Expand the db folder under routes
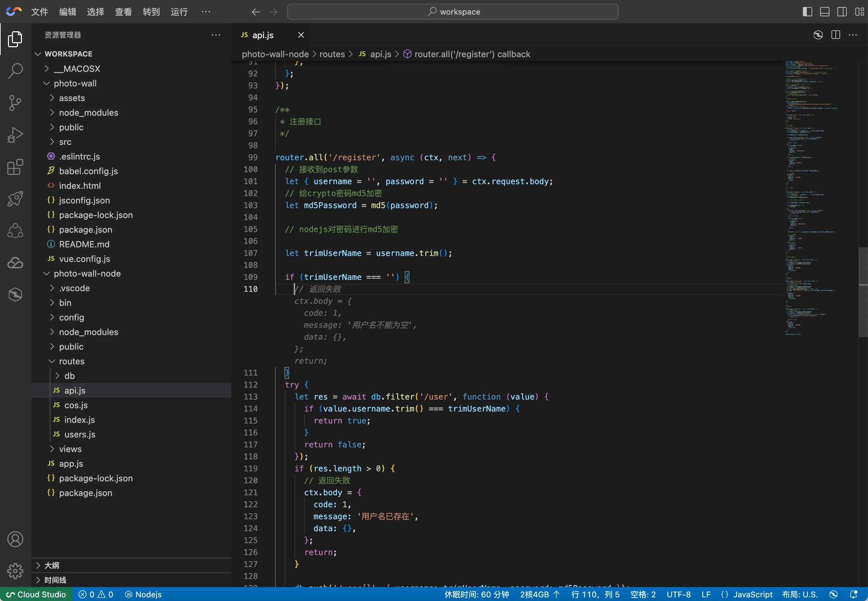Image resolution: width=868 pixels, height=601 pixels. 69,376
